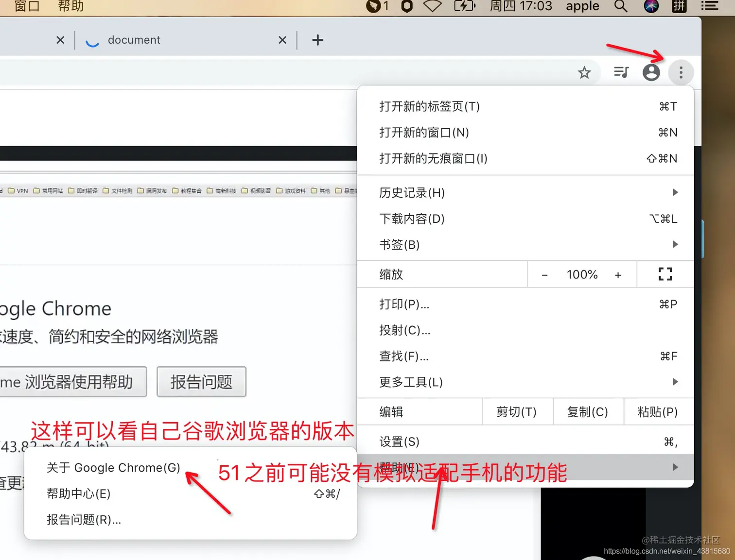Open the three-dot Chrome menu icon
Screen dimensions: 735x560
click(681, 72)
